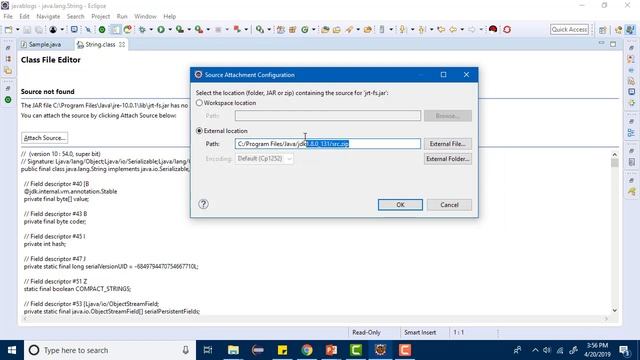Expand the Next Annotation dropdown arrow
This screenshot has height=360, width=640.
pyautogui.click(x=412, y=29)
